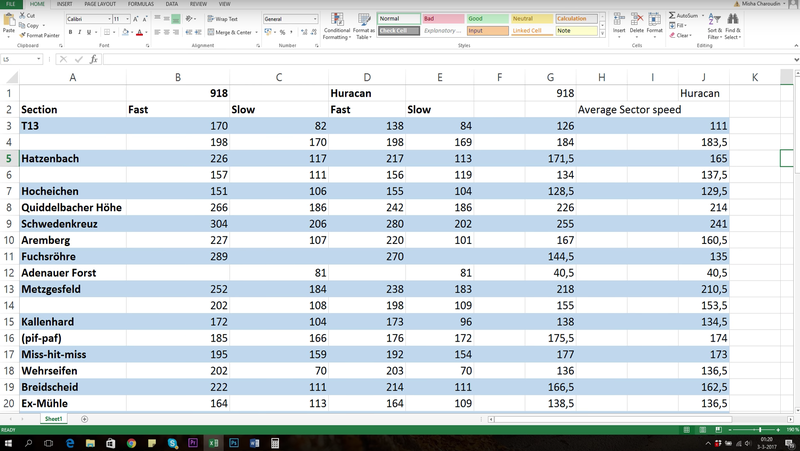800x451 pixels.
Task: Apply the red font color A
Action: click(139, 32)
